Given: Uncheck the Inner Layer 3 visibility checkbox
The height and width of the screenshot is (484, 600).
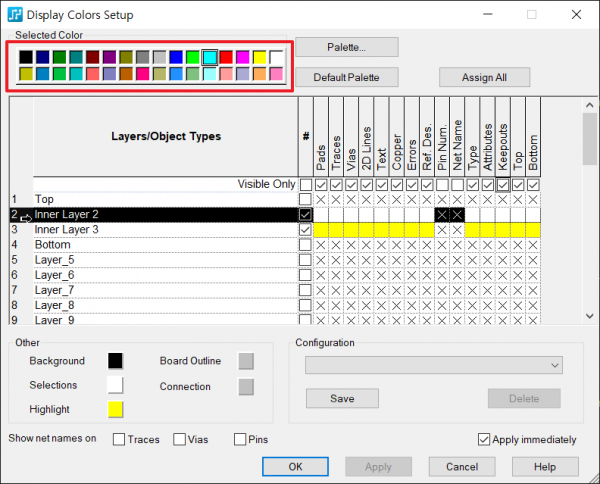Looking at the screenshot, I should (305, 230).
